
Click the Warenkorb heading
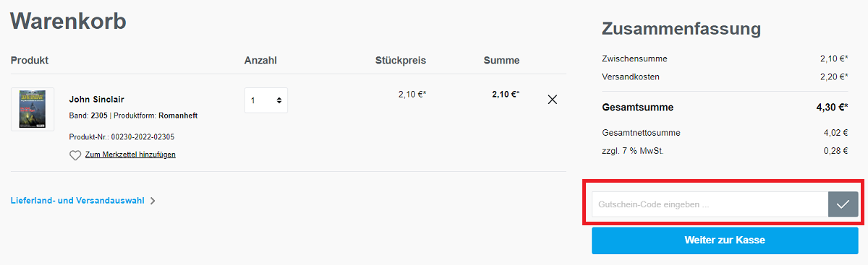tap(69, 21)
